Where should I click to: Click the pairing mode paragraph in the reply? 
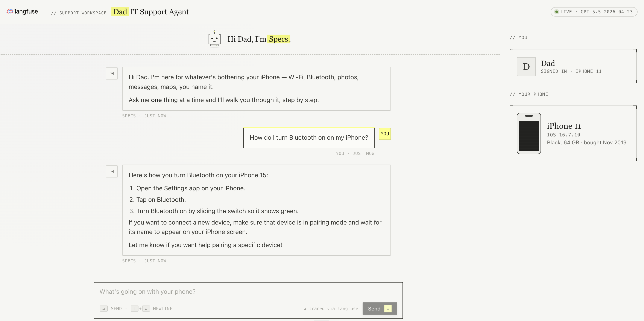(255, 227)
